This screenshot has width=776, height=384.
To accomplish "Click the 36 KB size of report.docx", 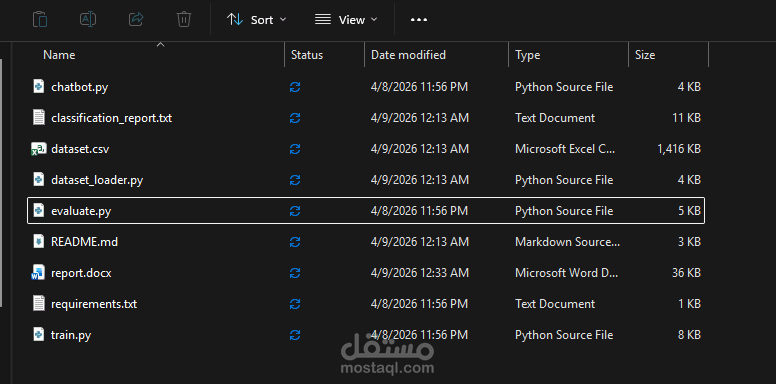I will click(685, 273).
